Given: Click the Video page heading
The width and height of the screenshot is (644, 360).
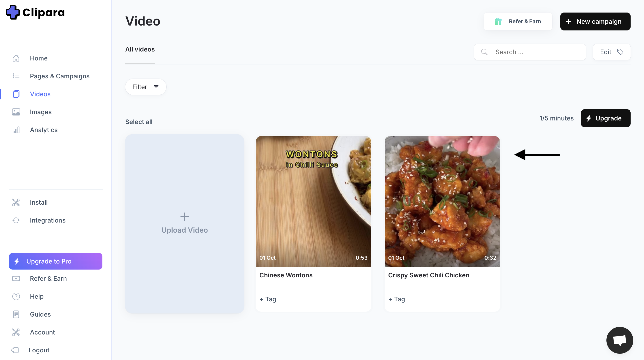Looking at the screenshot, I should coord(142,21).
